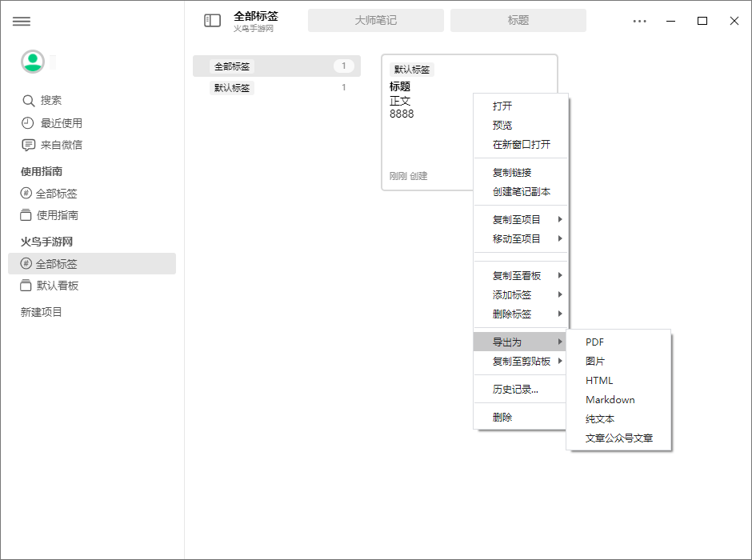Choose 预览 in the context menu
Screen dimensions: 752x560
[x=520, y=126]
